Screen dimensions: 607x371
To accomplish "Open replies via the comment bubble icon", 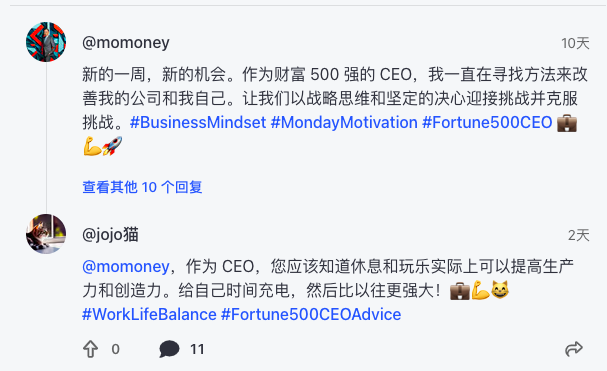I will [169, 349].
